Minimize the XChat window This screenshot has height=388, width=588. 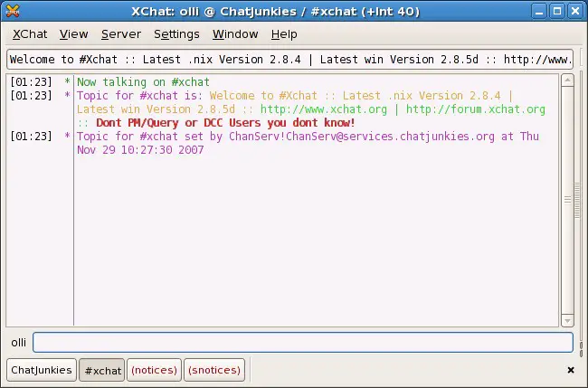pos(539,11)
